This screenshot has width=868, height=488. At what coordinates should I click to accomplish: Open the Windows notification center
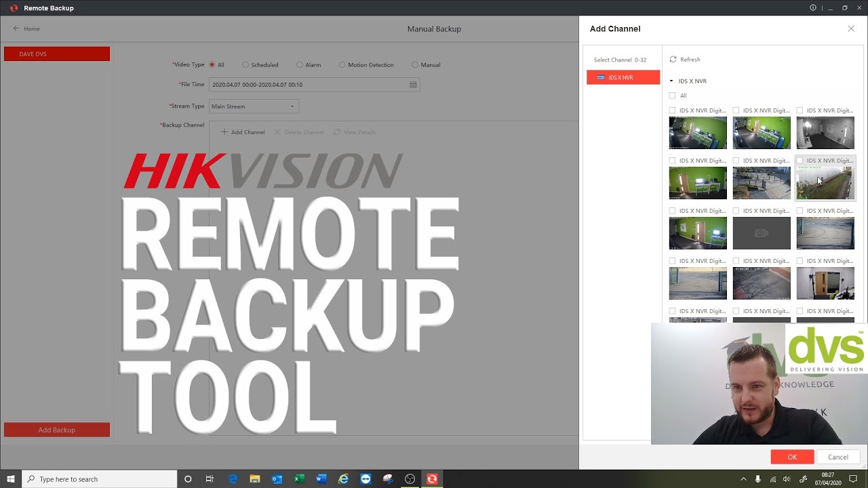click(x=853, y=479)
